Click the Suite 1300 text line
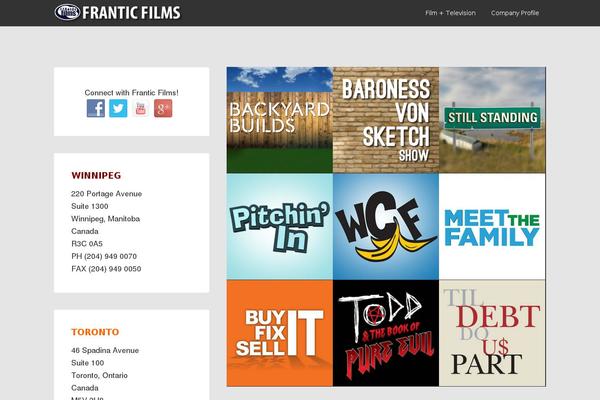Screen dimensions: 600x400 point(90,206)
